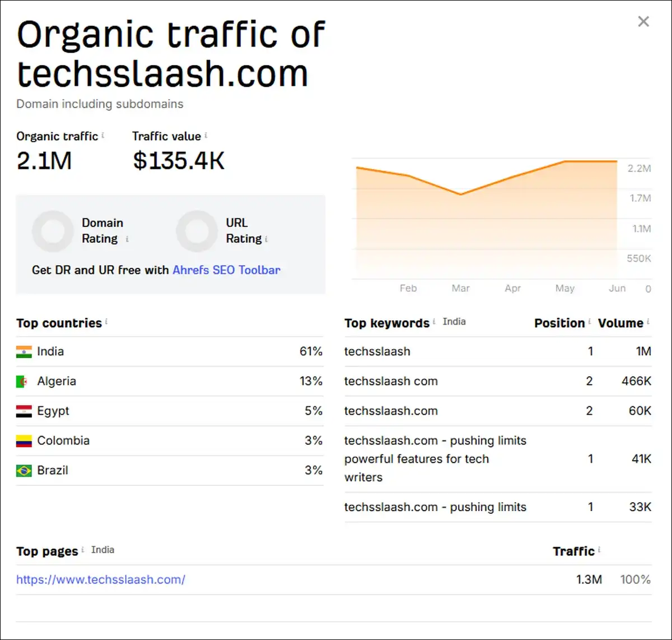The image size is (672, 640).
Task: Click the 1M volume value
Action: pyautogui.click(x=643, y=351)
